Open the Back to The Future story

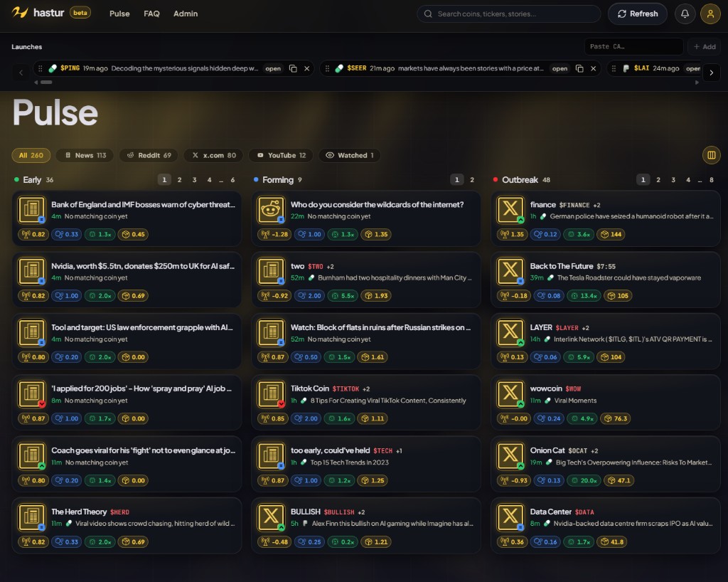(606, 280)
